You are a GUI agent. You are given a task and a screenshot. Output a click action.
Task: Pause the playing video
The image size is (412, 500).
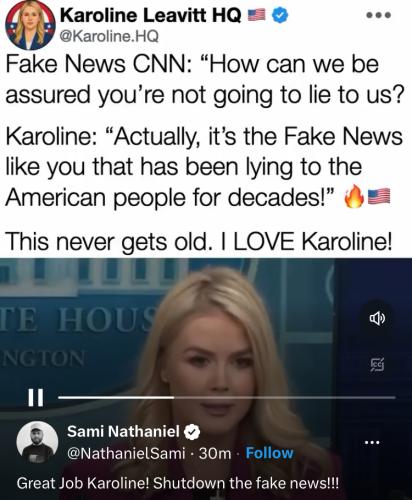[x=35, y=397]
